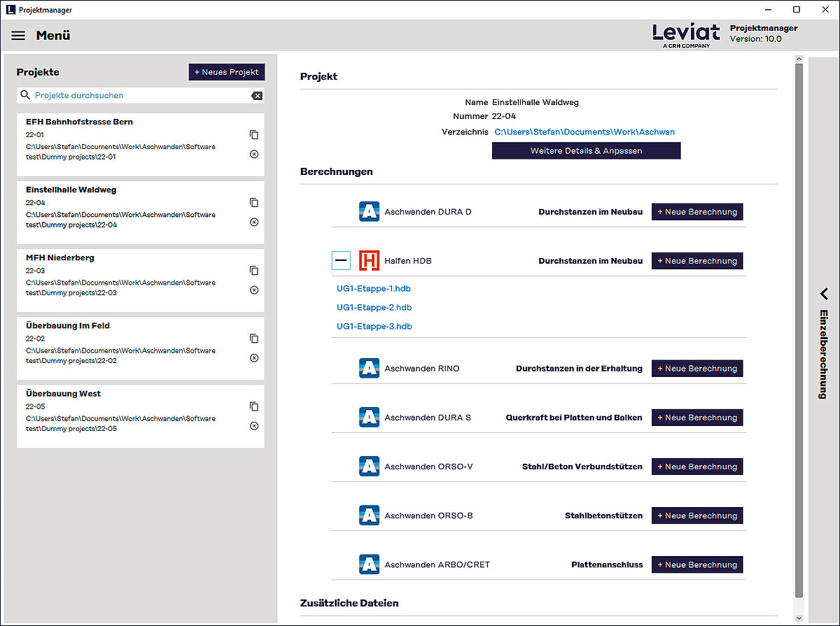Select project Überbauung Im Feld
Viewport: 840px width, 626px height.
(x=140, y=348)
